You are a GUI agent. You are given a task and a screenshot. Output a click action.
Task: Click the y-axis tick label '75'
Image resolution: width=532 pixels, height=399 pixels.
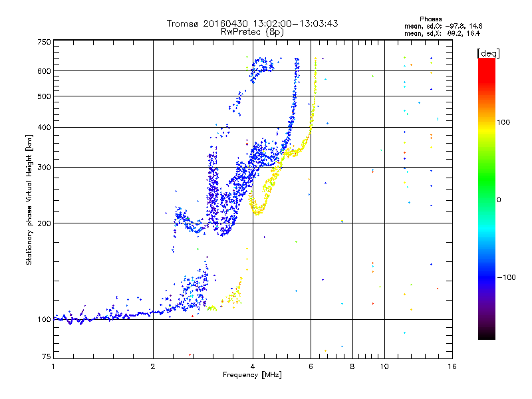(x=47, y=356)
